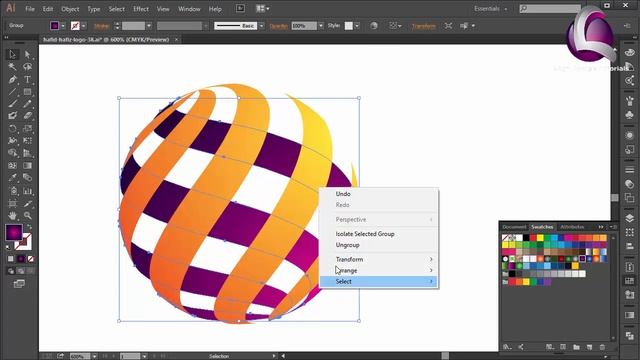Reset default fill and stroke

click(8, 247)
